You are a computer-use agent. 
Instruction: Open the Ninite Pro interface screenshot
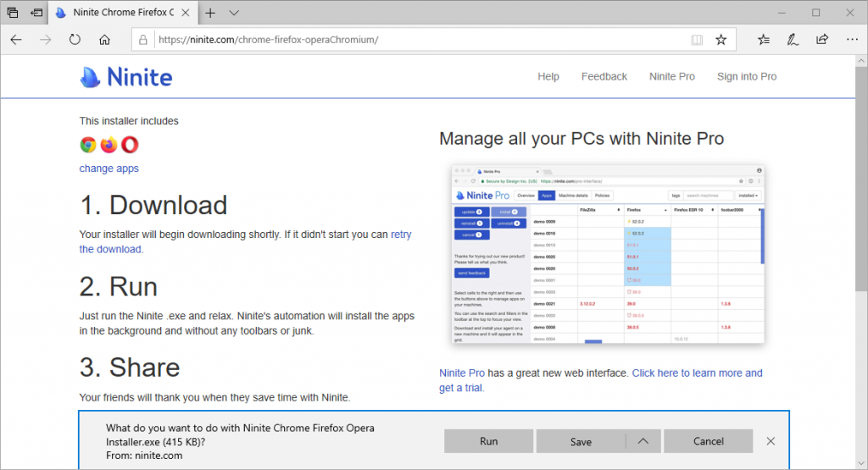point(608,254)
